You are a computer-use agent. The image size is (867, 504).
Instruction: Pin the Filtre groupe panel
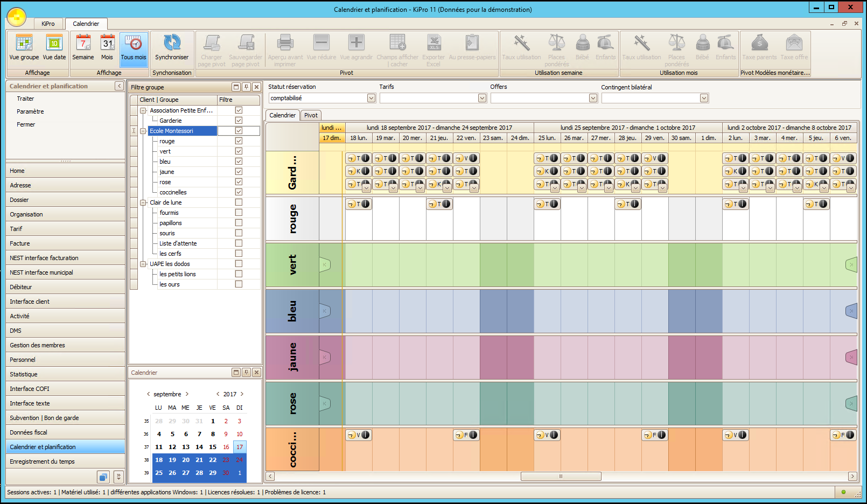[x=246, y=87]
